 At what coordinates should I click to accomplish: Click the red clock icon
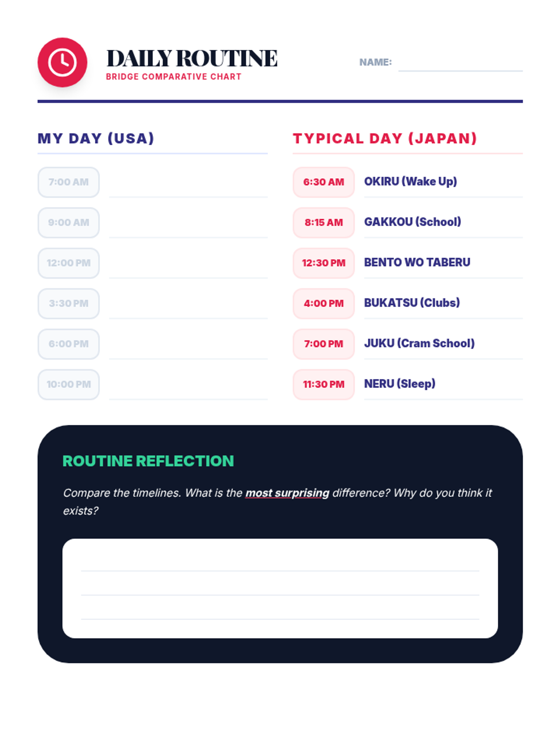point(62,62)
